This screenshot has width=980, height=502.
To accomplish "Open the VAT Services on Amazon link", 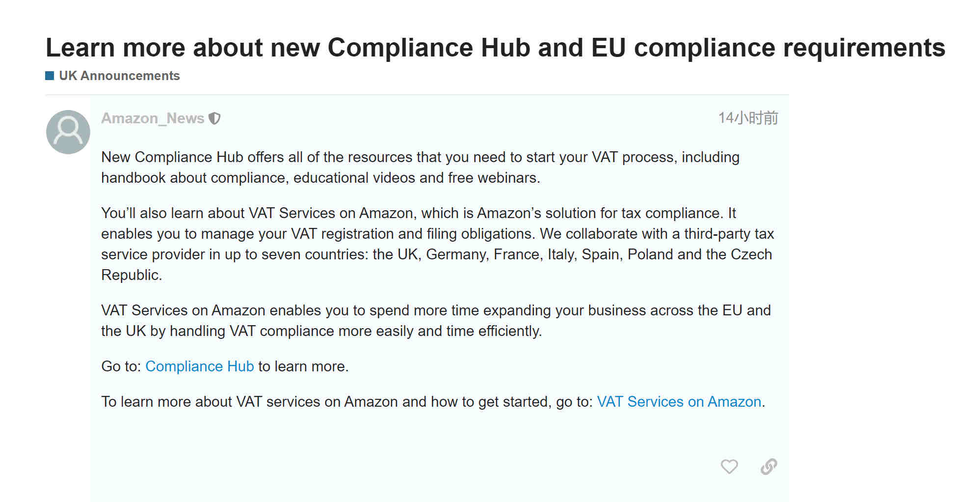I will [679, 402].
